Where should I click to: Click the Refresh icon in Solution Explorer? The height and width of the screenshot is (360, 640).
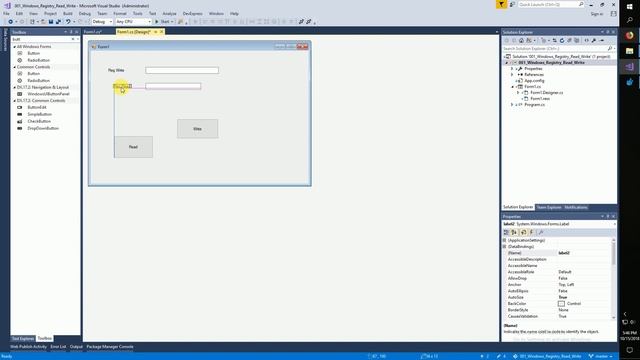tap(562, 40)
